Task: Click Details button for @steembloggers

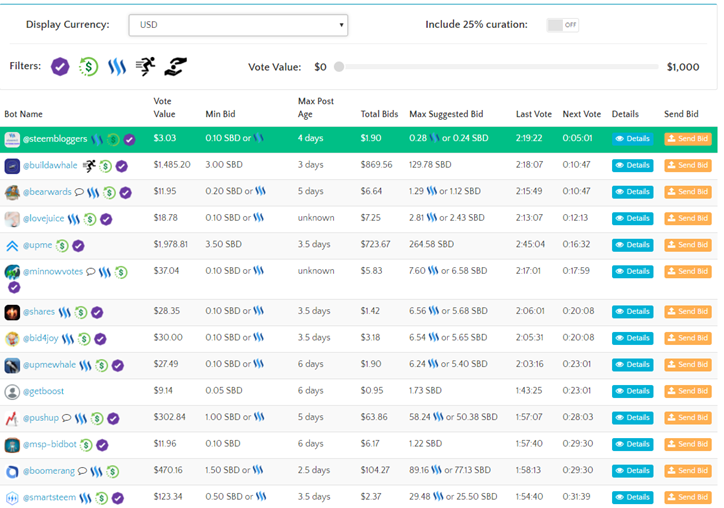Action: 633,139
